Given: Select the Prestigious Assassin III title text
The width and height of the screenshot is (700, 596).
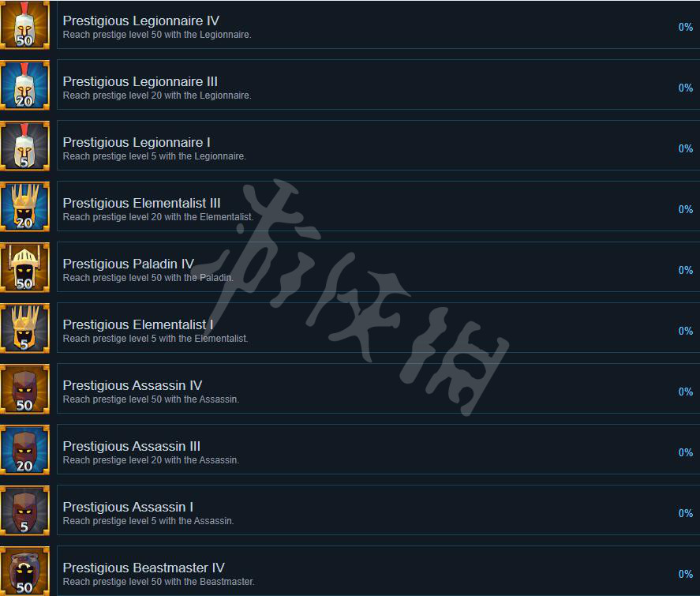Looking at the screenshot, I should (131, 446).
